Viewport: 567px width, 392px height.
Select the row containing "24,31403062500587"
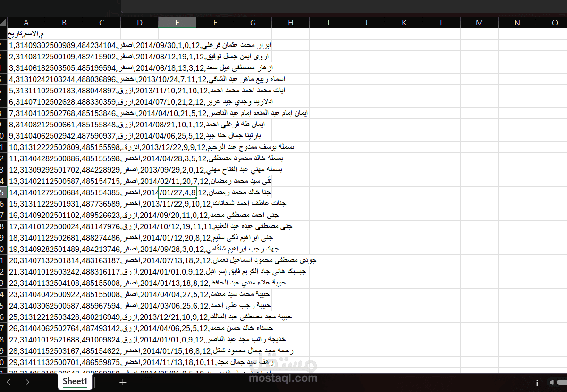click(140, 306)
